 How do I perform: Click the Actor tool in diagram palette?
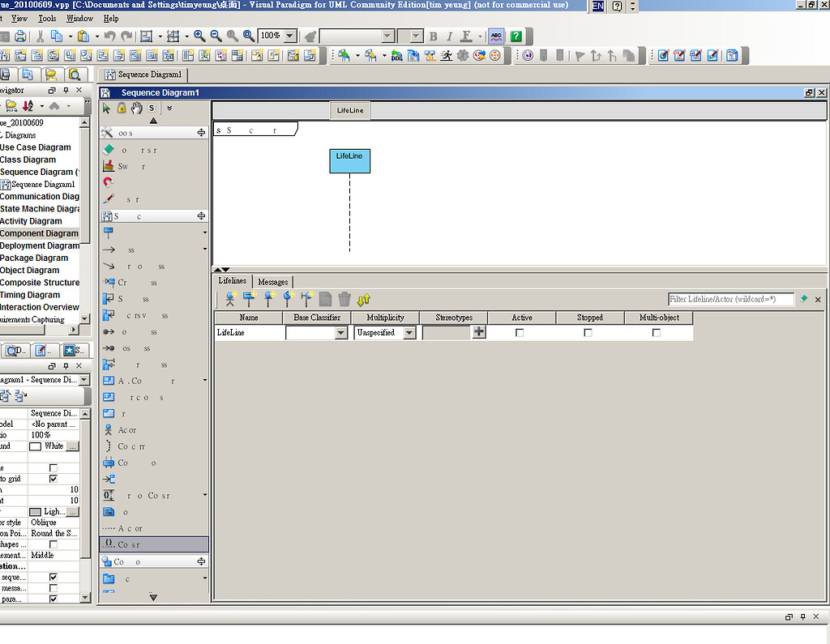[120, 430]
